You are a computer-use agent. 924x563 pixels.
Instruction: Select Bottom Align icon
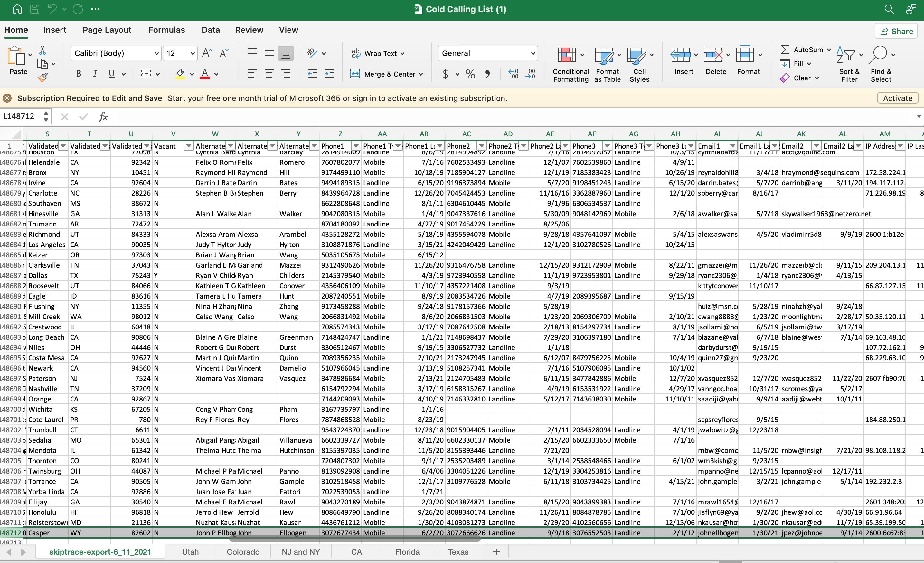tap(286, 53)
